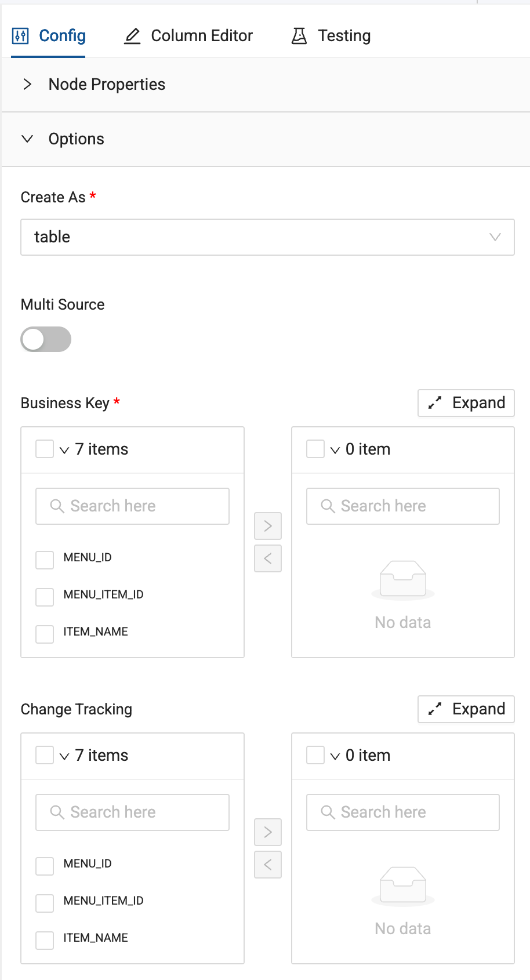
Task: Click the Column Editor pencil icon
Action: [x=132, y=36]
